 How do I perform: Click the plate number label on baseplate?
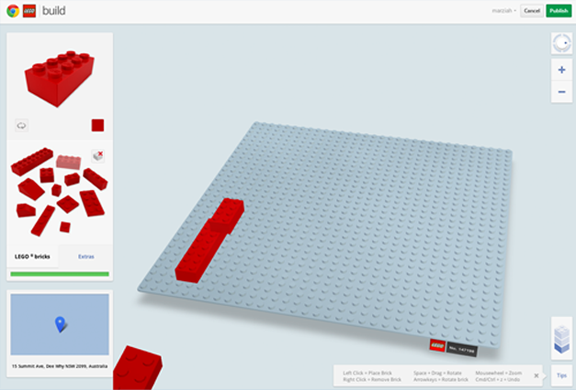462,350
